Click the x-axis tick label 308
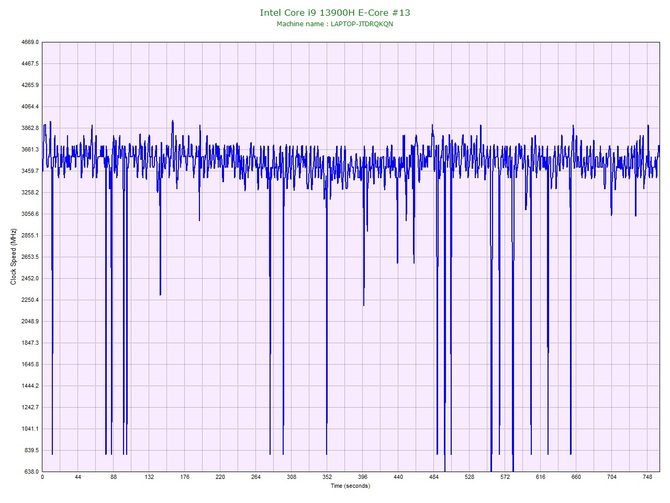This screenshot has height=503, width=670. pyautogui.click(x=291, y=477)
